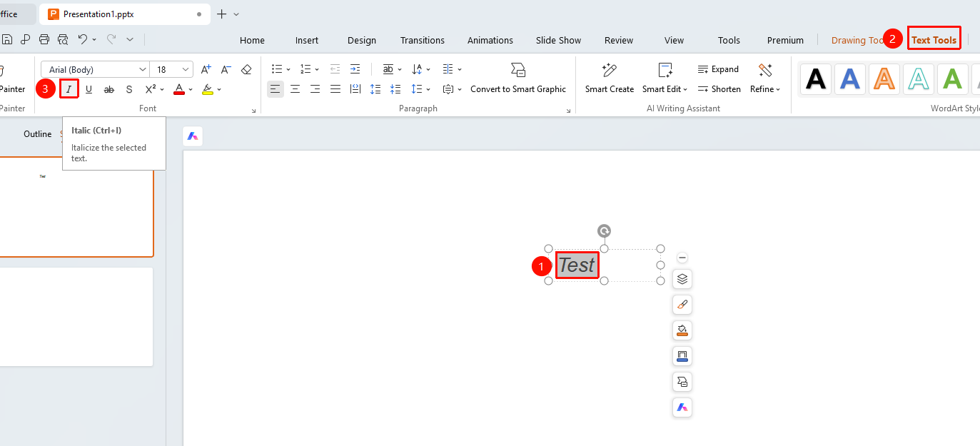Screen dimensions: 980x446
Task: Switch to the Design tab
Action: (362, 40)
